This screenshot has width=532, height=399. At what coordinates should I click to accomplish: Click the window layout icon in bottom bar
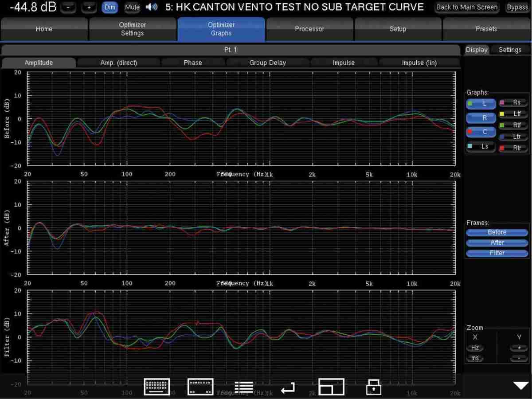pyautogui.click(x=331, y=387)
